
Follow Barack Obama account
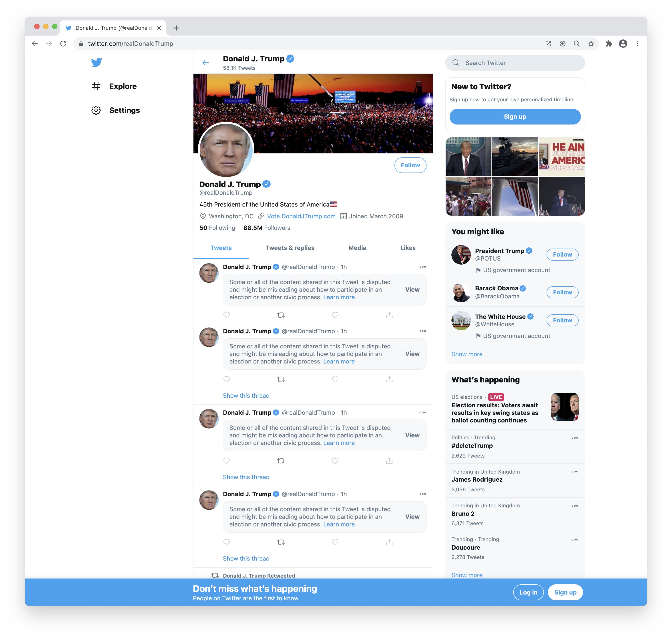coord(562,292)
